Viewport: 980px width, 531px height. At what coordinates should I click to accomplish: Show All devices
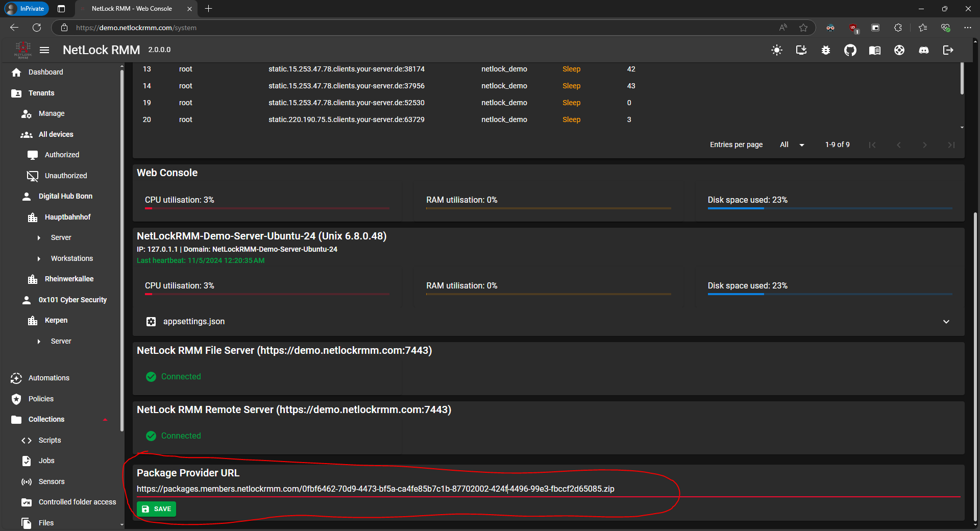(56, 134)
